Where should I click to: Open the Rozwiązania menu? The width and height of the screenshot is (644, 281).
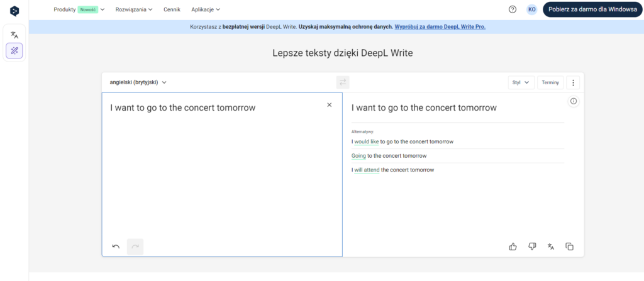pyautogui.click(x=135, y=9)
